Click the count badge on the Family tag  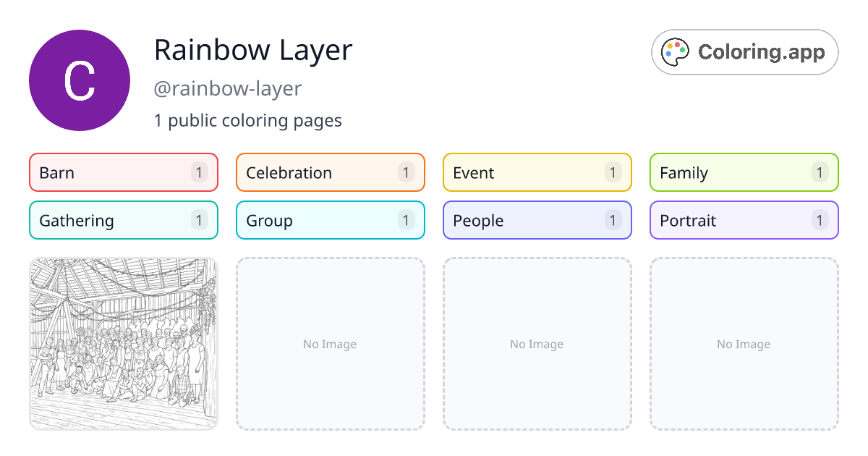coord(820,172)
